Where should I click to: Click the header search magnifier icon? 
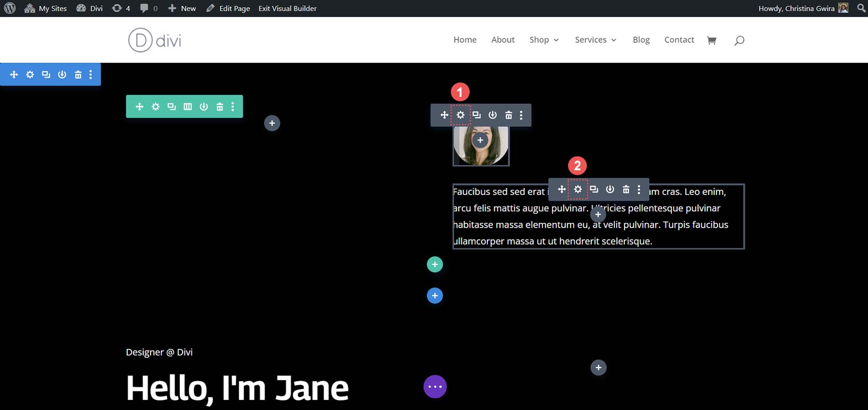pos(739,40)
